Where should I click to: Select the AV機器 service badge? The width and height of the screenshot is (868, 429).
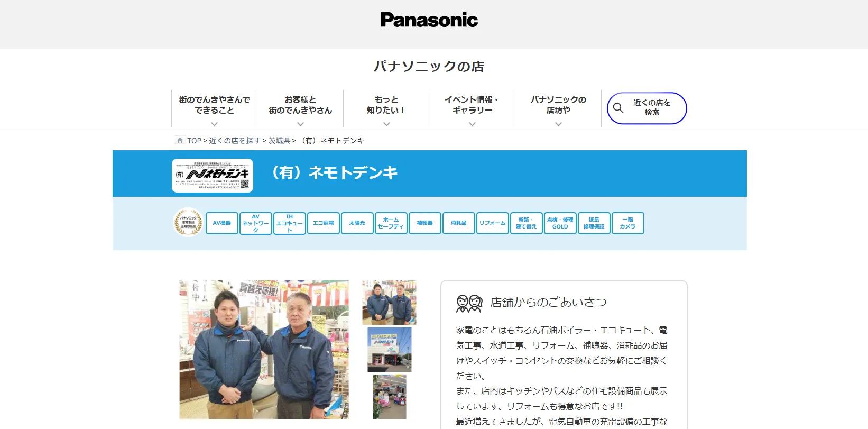pyautogui.click(x=222, y=223)
